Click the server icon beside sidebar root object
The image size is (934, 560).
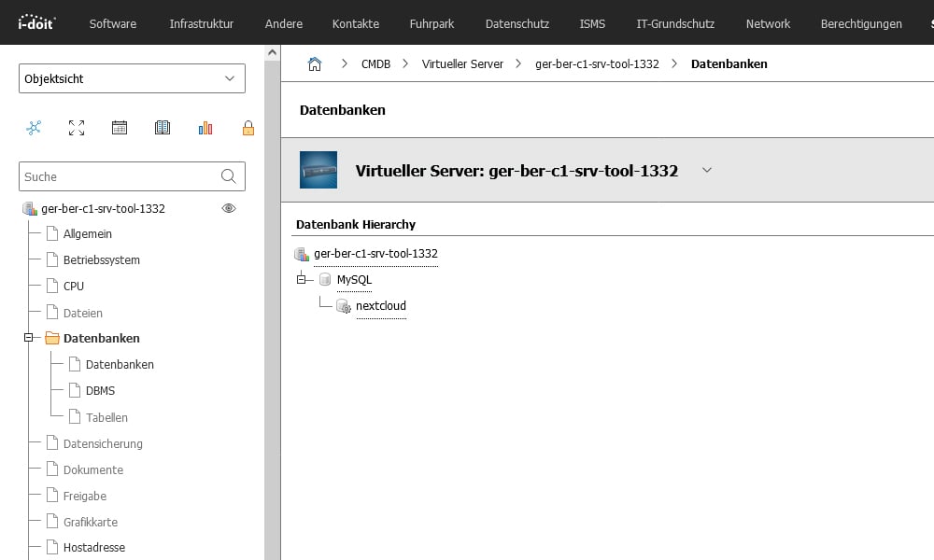(30, 208)
